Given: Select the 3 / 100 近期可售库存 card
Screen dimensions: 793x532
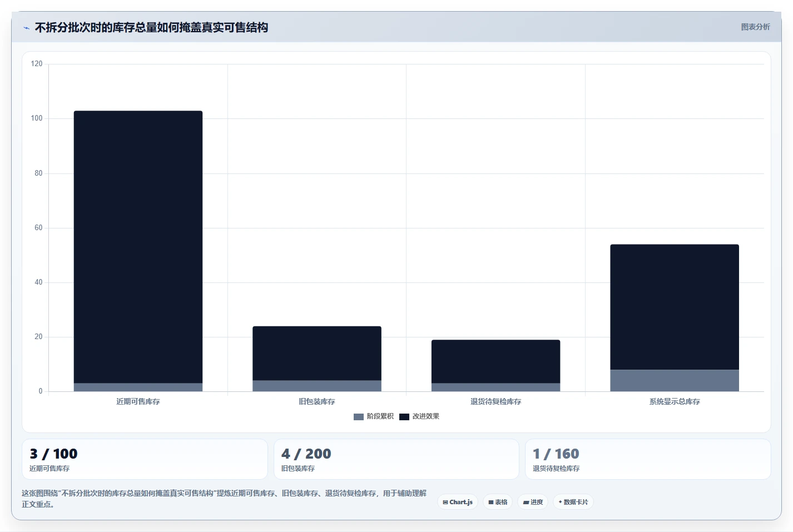Looking at the screenshot, I should pos(145,459).
